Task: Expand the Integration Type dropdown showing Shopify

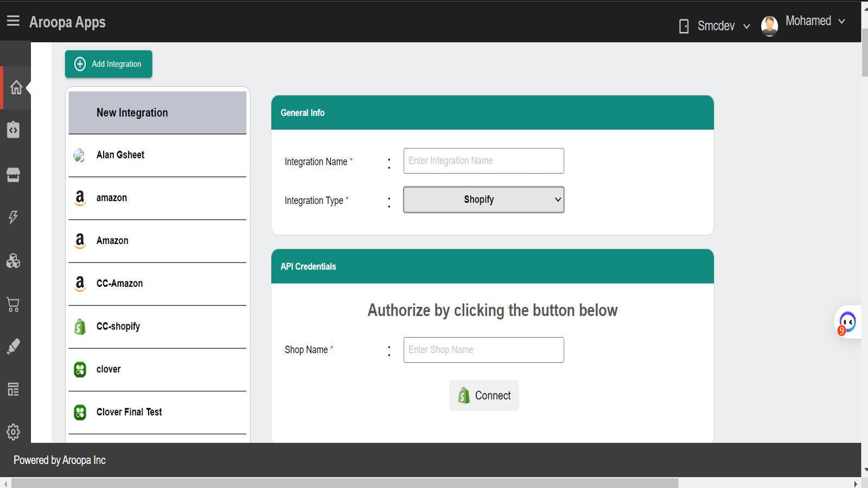Action: 483,200
